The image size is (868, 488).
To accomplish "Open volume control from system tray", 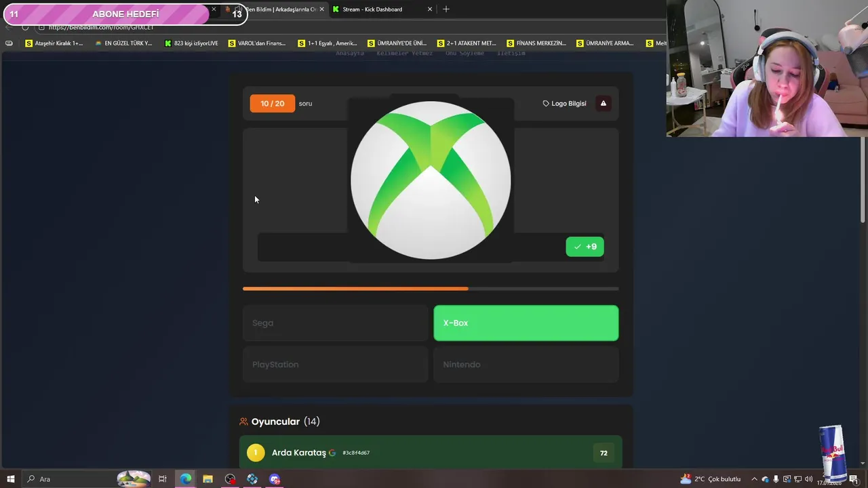I will tap(808, 479).
